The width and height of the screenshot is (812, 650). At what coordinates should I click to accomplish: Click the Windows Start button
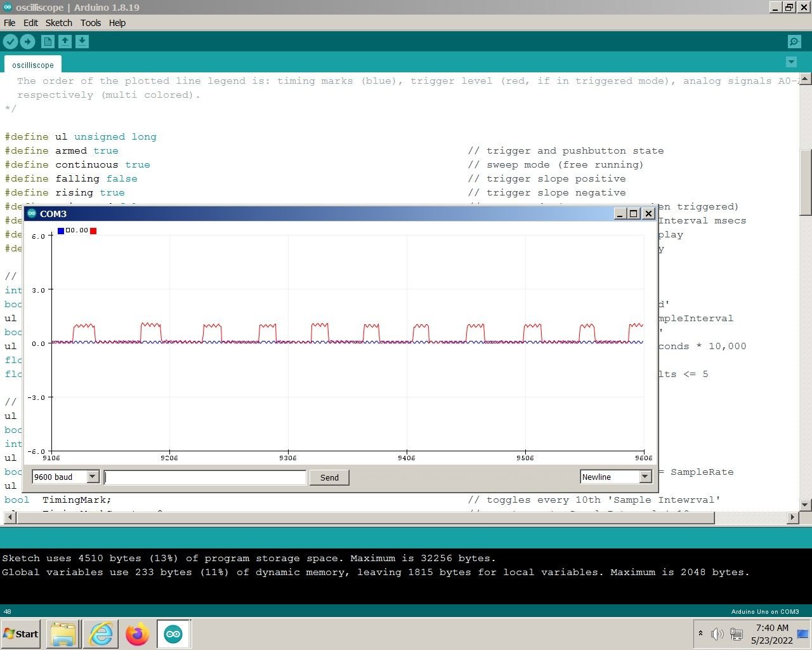coord(21,633)
